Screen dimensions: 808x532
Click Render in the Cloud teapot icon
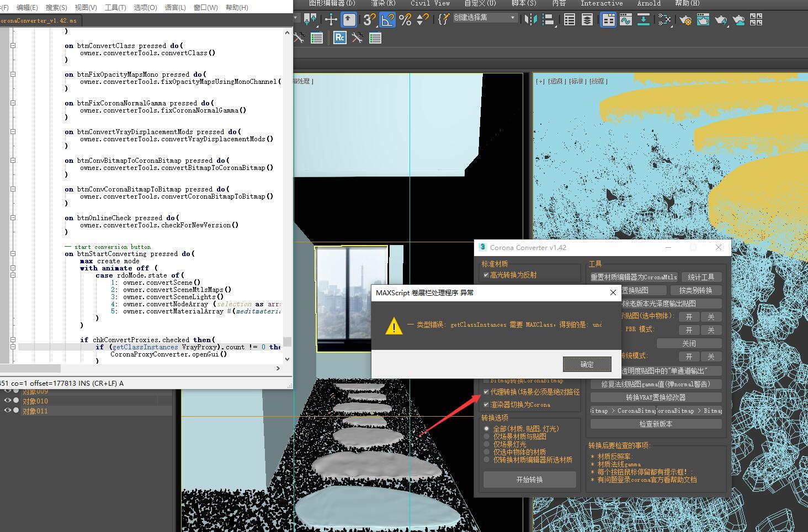point(738,20)
